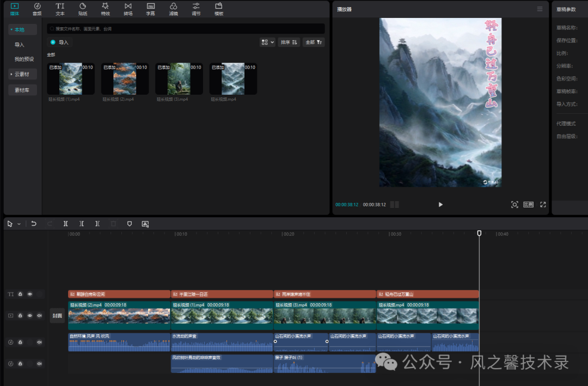Trim clip left of playhead
588x386 pixels.
point(81,224)
